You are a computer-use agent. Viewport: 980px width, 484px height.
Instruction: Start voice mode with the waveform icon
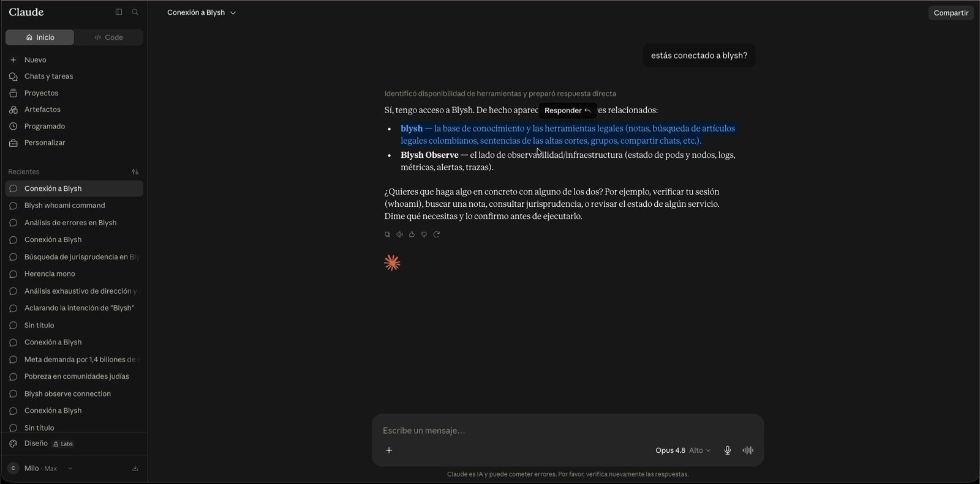748,450
